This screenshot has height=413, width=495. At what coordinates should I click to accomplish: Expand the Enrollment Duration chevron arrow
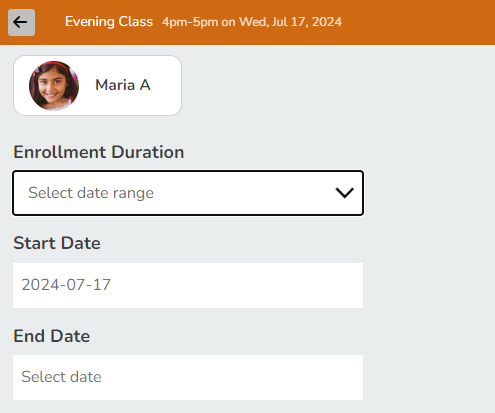point(344,193)
